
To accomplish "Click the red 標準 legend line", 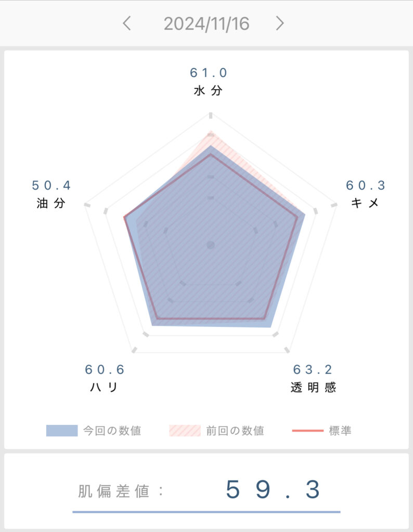I will click(x=308, y=431).
